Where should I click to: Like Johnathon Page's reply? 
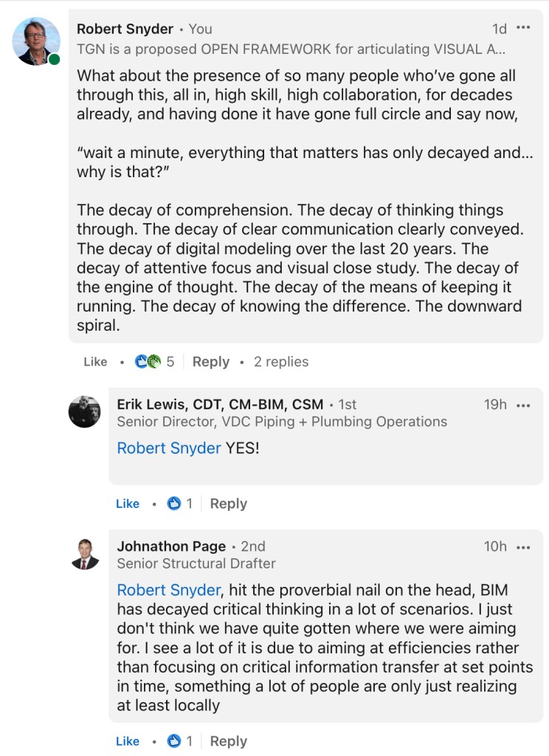128,741
